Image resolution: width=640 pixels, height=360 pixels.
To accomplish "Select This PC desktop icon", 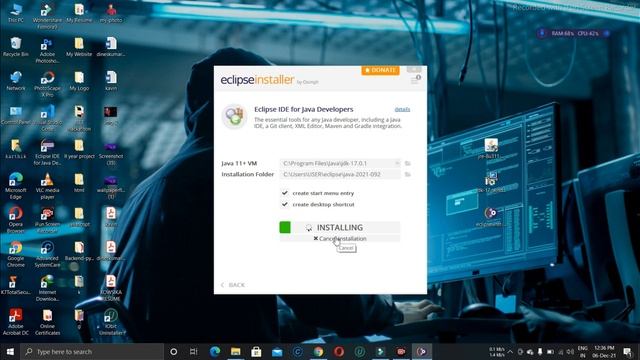I will point(16,13).
